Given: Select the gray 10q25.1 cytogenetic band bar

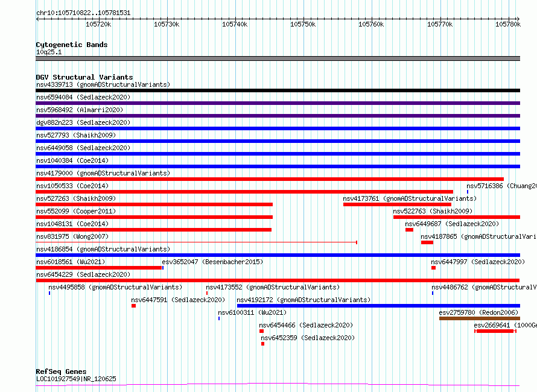Looking at the screenshot, I should 278,58.
